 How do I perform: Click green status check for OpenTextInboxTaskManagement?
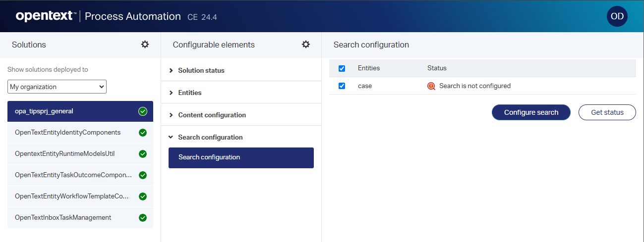143,218
